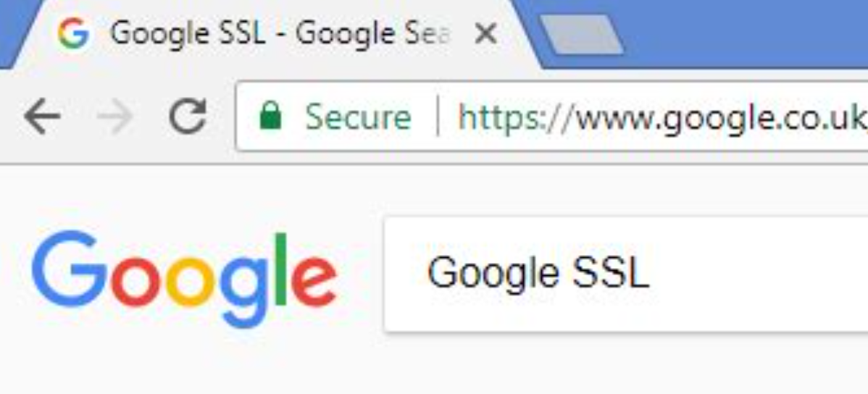Screen dimensions: 868x394
Task: Click the Google SSL query text
Action: (x=538, y=273)
